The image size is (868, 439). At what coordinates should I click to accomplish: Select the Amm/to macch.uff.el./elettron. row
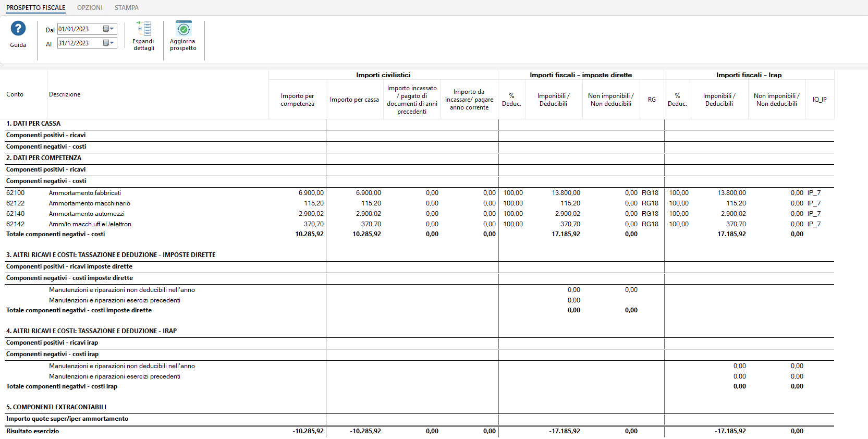click(x=91, y=224)
